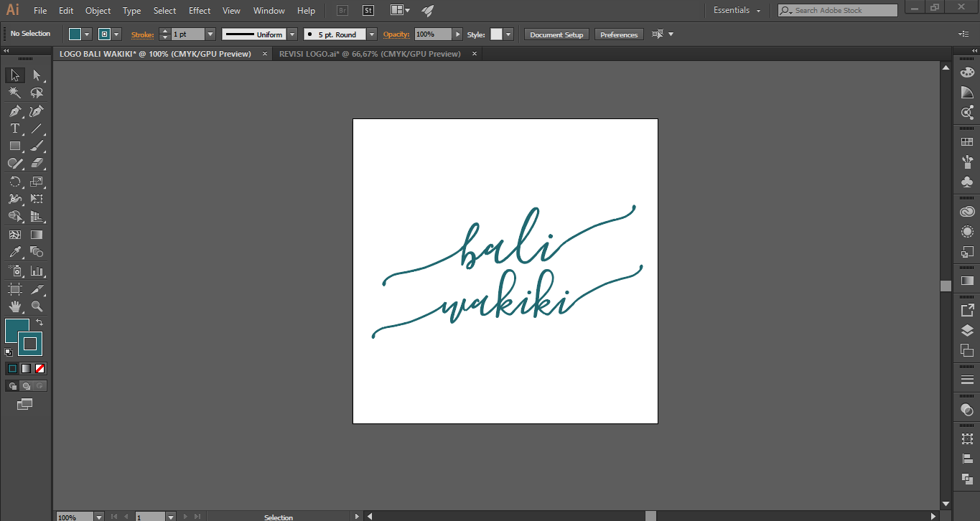The width and height of the screenshot is (980, 521).
Task: Click the Document Setup button
Action: [557, 34]
